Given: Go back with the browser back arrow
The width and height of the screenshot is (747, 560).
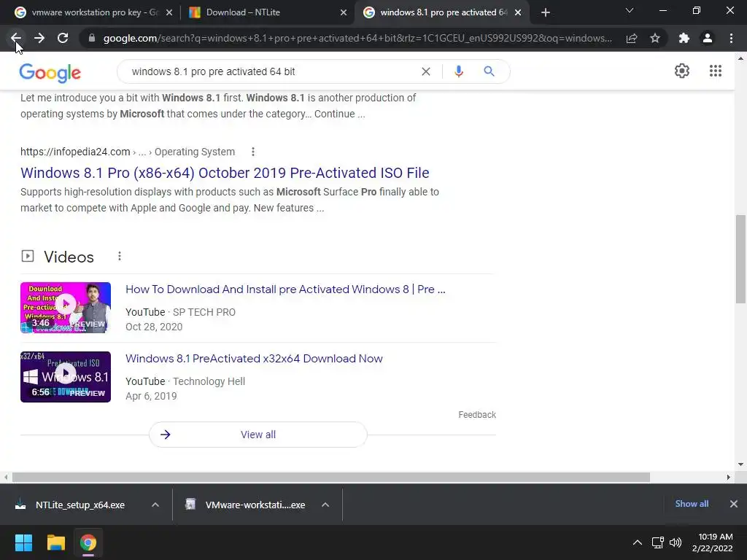Looking at the screenshot, I should click(16, 38).
